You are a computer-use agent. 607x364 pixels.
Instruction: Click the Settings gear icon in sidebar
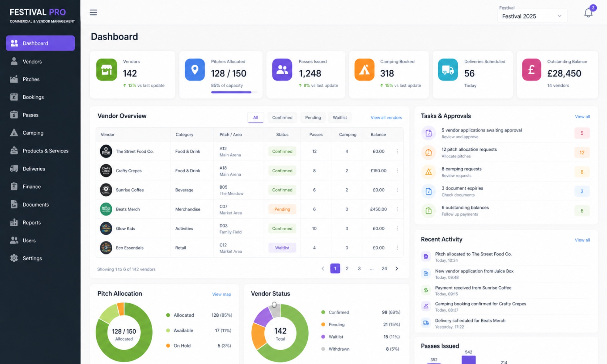pyautogui.click(x=14, y=258)
